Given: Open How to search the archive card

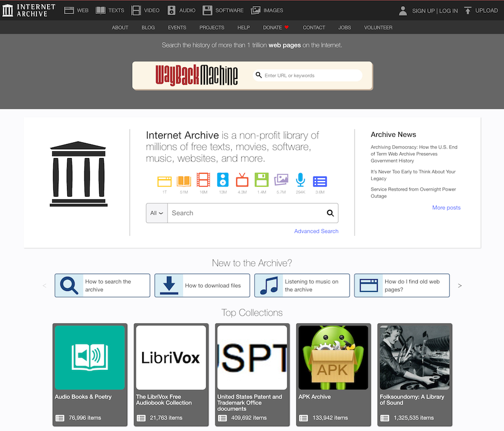Looking at the screenshot, I should [102, 285].
